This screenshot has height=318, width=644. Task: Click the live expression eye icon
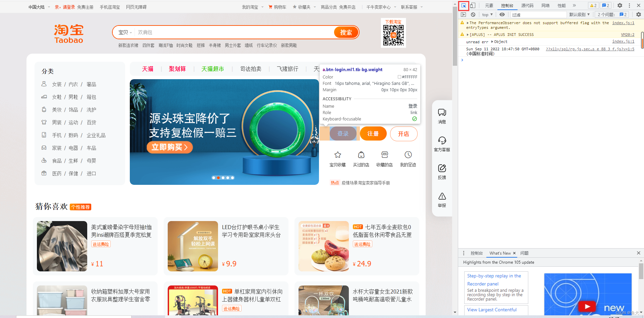pyautogui.click(x=502, y=14)
